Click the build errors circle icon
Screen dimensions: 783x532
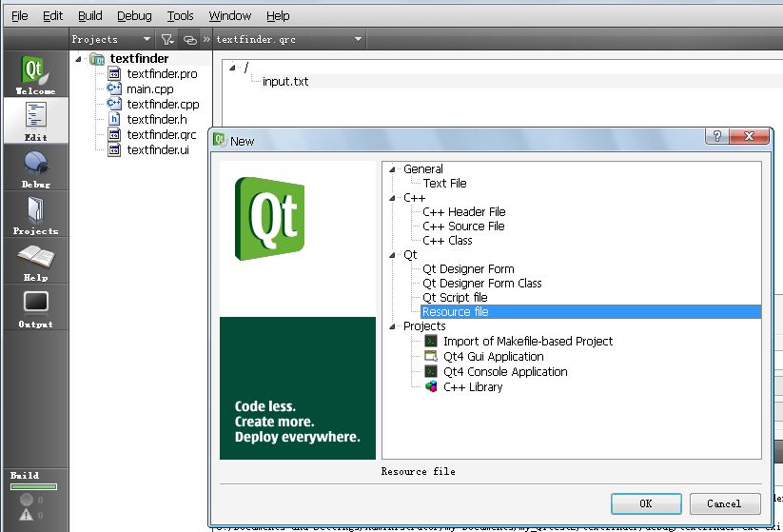pyautogui.click(x=26, y=500)
